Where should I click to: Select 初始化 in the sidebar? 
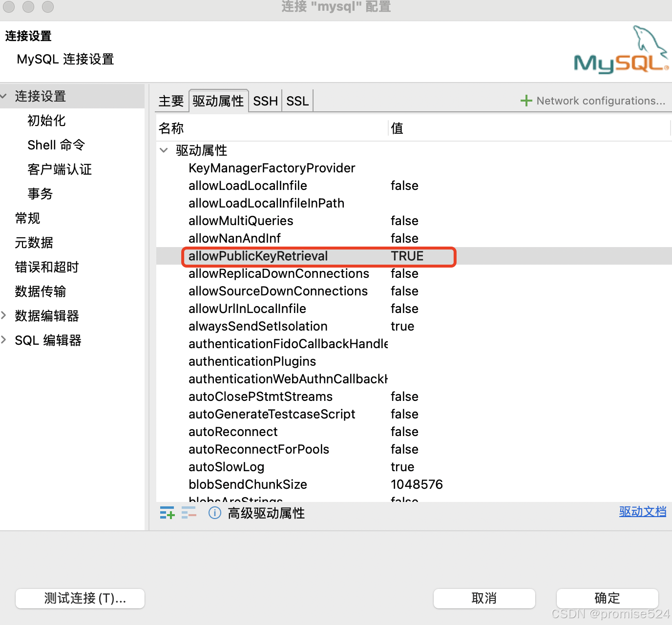point(46,121)
